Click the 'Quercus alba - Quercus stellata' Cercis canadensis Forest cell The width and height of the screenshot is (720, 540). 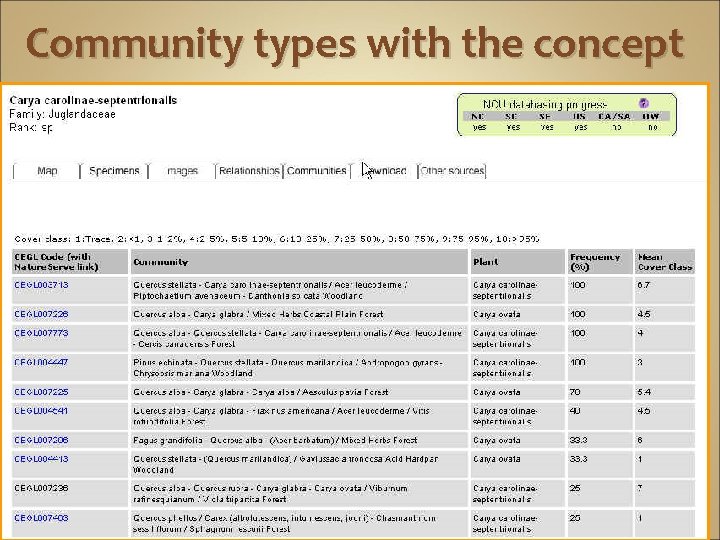tap(299, 338)
